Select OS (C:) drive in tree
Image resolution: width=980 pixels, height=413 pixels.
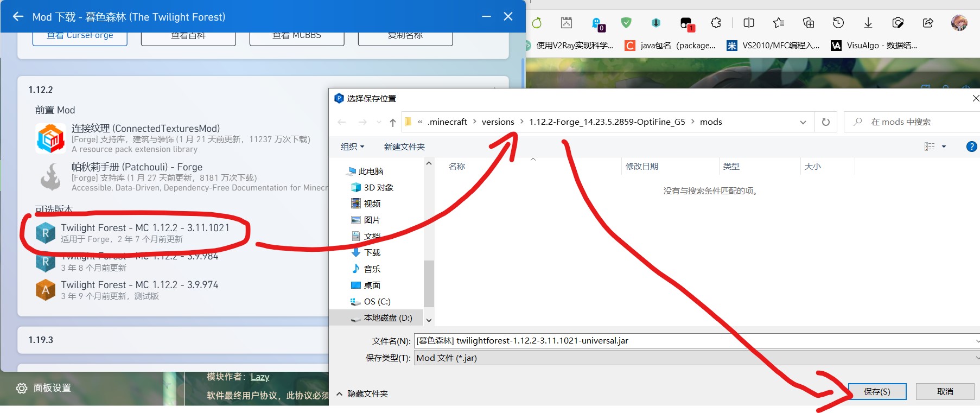point(371,301)
